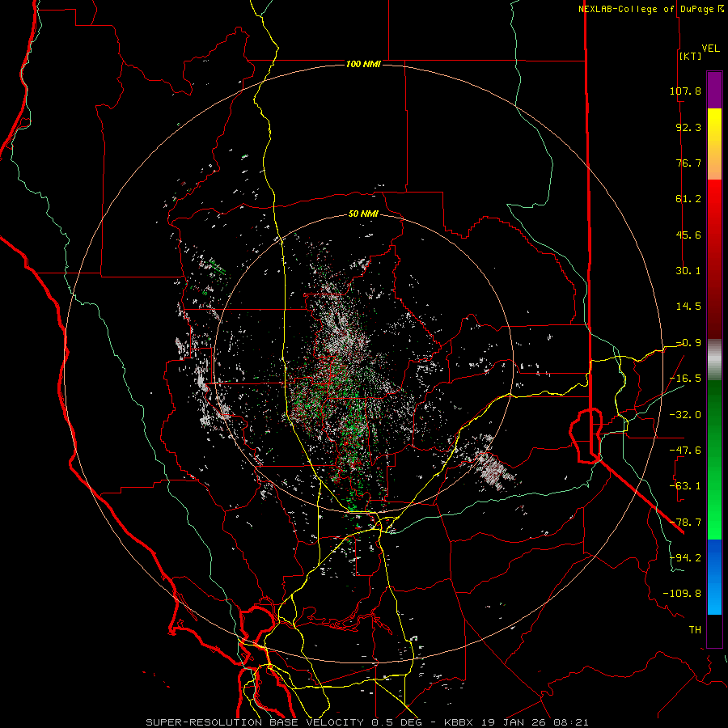Click the 50 NMI range ring label
The image size is (728, 728).
363,214
